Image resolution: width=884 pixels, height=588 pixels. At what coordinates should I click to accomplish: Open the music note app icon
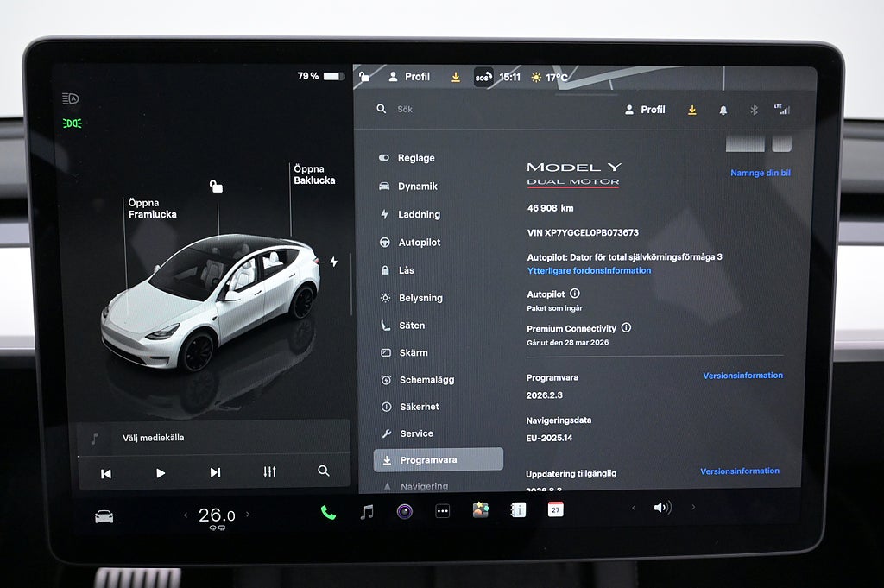(x=367, y=512)
